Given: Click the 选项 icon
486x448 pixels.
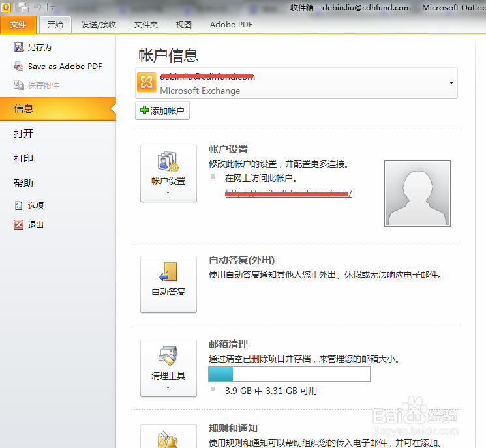Looking at the screenshot, I should click(x=19, y=205).
